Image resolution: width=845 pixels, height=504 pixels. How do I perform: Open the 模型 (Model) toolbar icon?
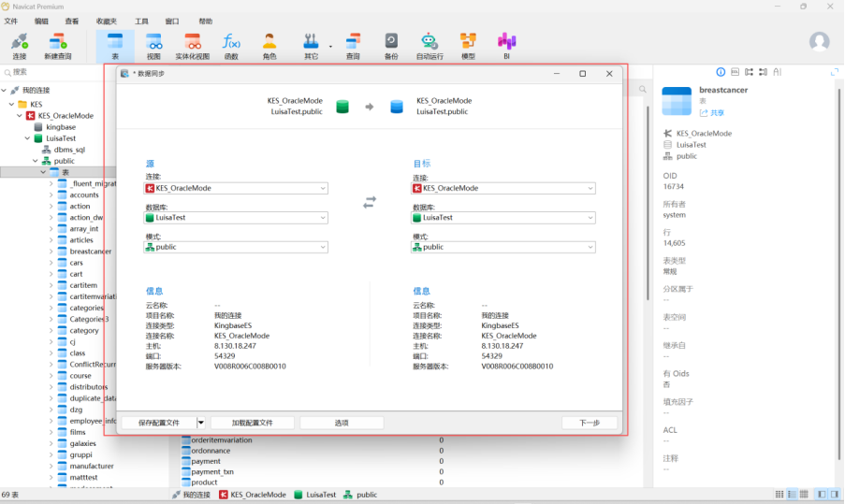(468, 45)
